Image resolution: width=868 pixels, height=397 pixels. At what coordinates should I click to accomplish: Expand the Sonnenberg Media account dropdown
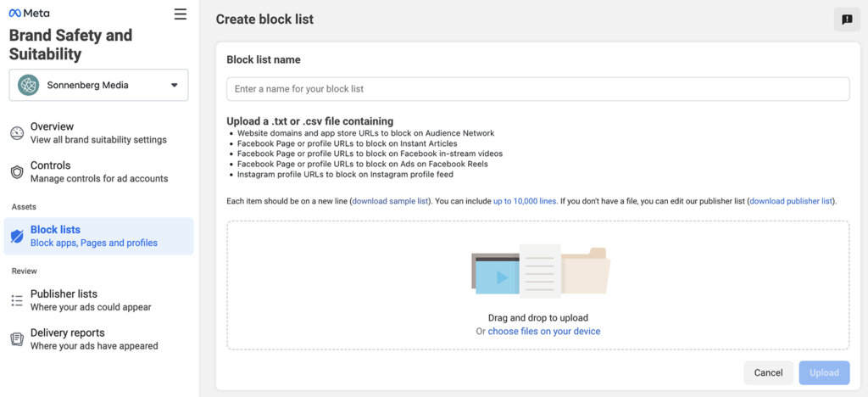[x=174, y=85]
